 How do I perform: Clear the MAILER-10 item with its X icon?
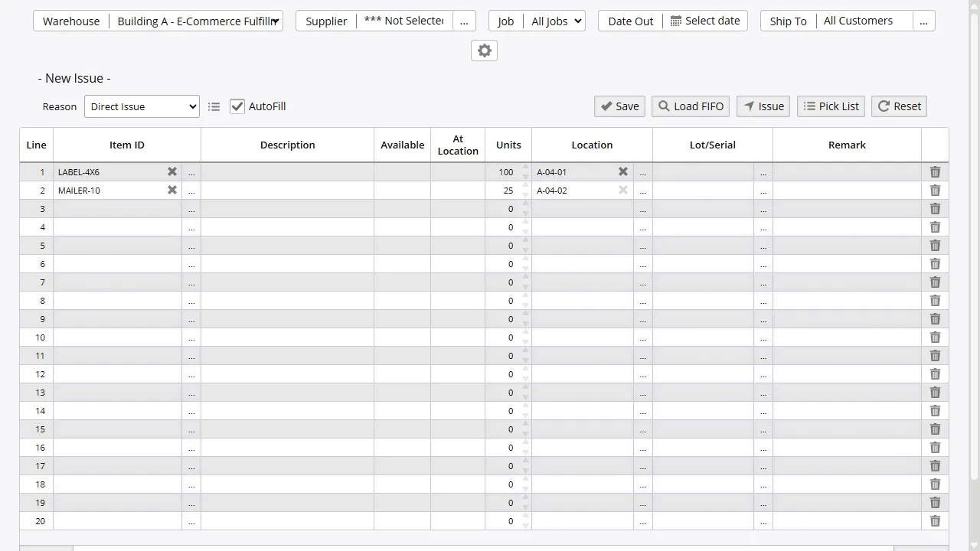[171, 190]
